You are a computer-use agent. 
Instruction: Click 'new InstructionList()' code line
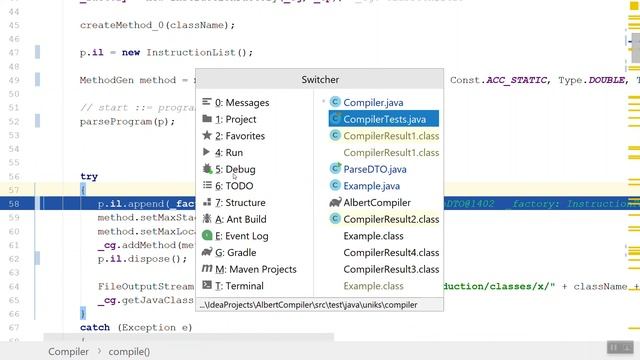(187, 53)
